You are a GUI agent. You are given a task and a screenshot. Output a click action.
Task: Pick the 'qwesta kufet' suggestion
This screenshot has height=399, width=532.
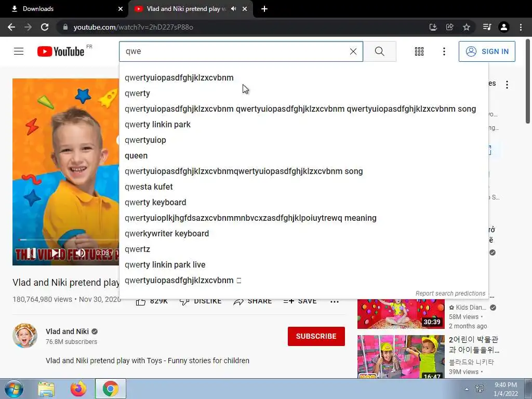point(303,187)
